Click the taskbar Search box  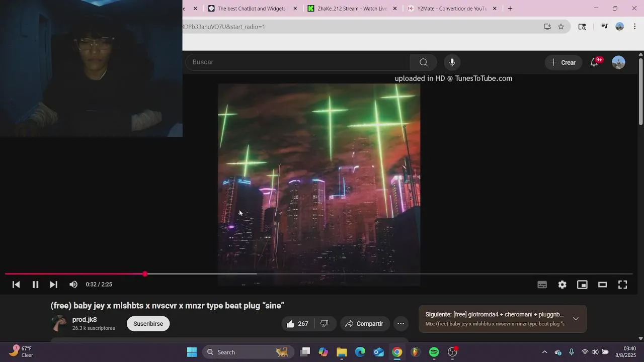point(249,352)
